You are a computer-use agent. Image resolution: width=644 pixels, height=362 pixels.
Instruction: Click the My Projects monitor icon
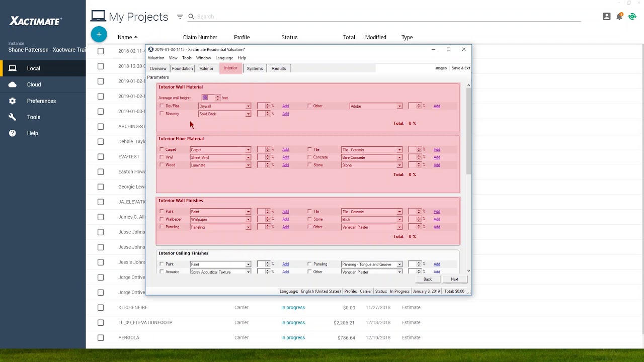pos(98,17)
